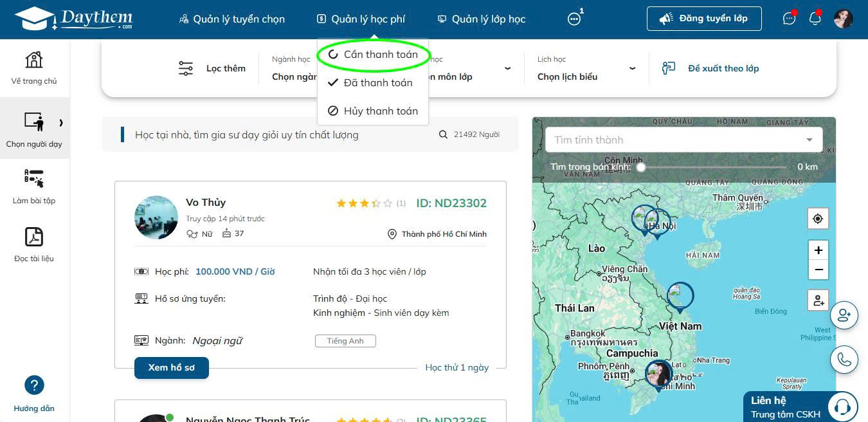868x422 pixels.
Task: Select Cần thanh toán menu entry
Action: tap(373, 55)
